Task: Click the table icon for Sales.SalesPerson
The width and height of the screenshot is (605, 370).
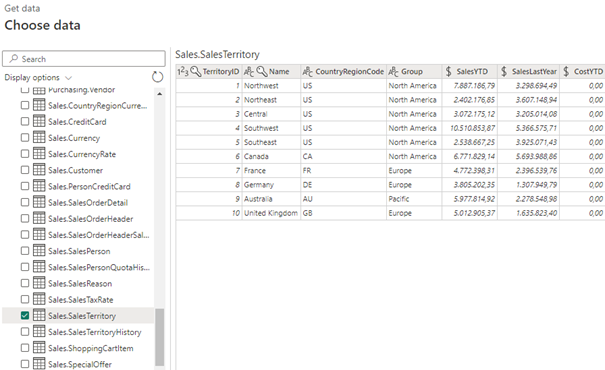Action: point(39,251)
